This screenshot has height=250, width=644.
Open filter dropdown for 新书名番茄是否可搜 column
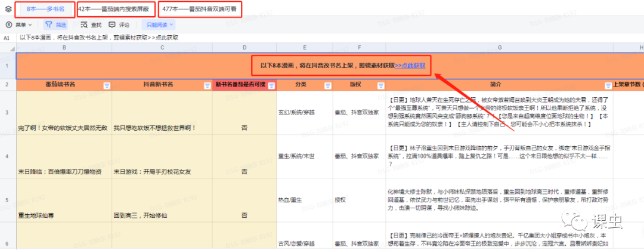coord(271,85)
